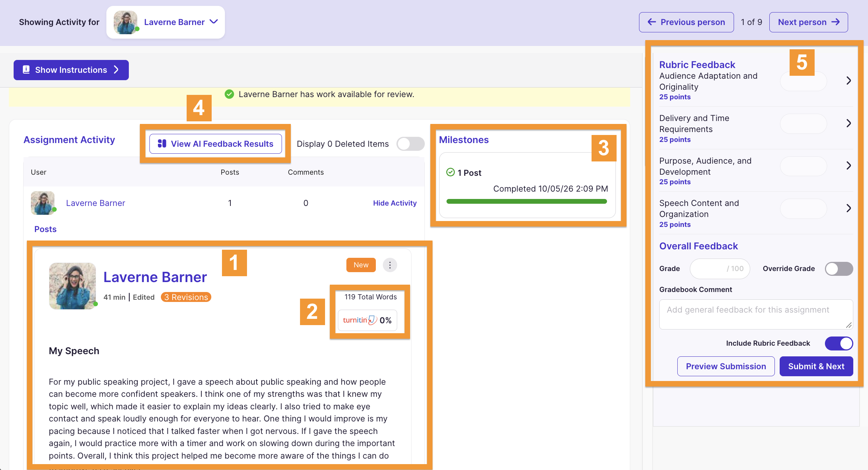Click the 119 Total Words label
The width and height of the screenshot is (868, 470).
(x=370, y=297)
